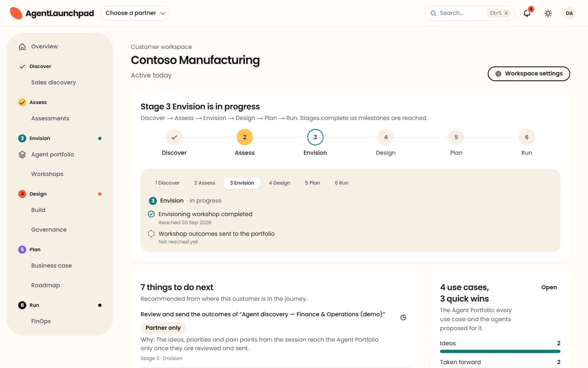Viewport: 588px width, 368px height.
Task: Click the orange Assess stage 2 circle
Action: pyautogui.click(x=245, y=137)
